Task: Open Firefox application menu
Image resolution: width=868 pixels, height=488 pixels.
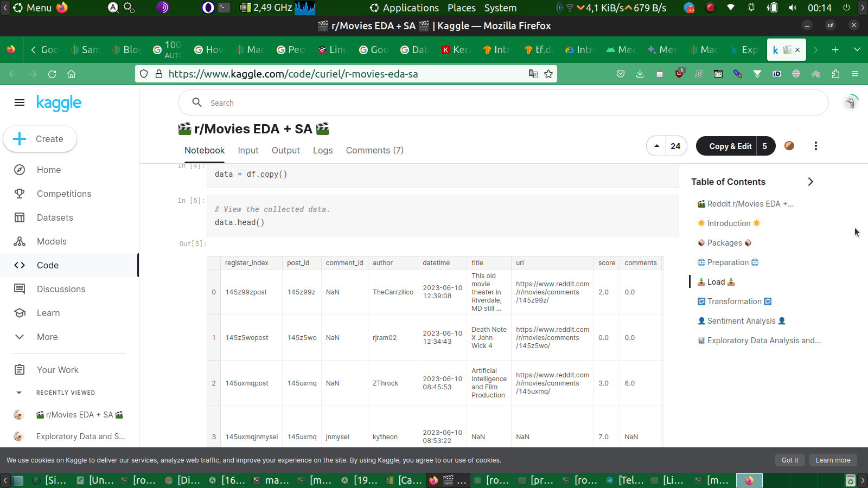Action: pyautogui.click(x=855, y=74)
